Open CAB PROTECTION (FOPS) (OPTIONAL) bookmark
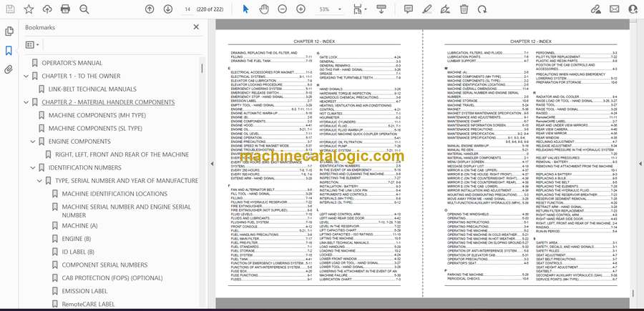Viewport: 644px width, 311px height. (112, 278)
